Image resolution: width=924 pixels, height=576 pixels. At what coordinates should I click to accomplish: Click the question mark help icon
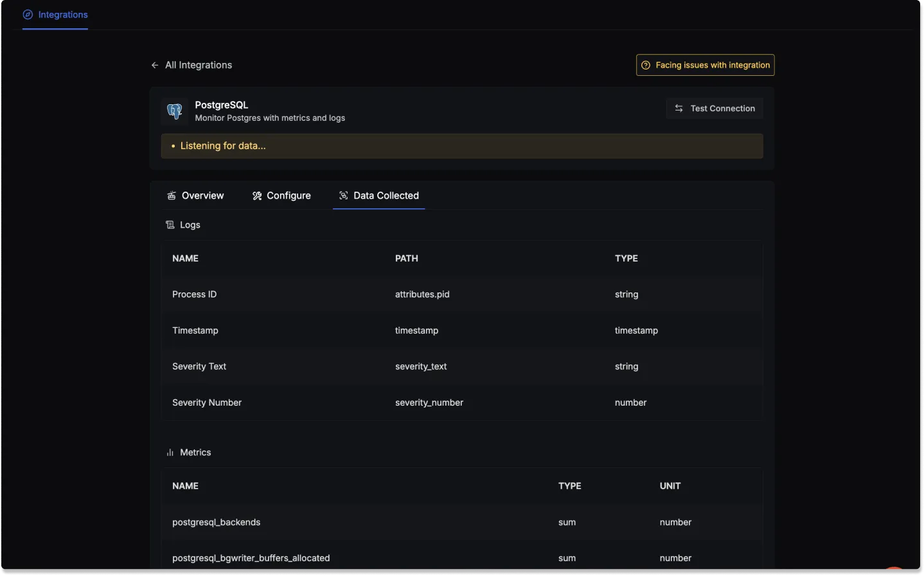[x=646, y=65]
